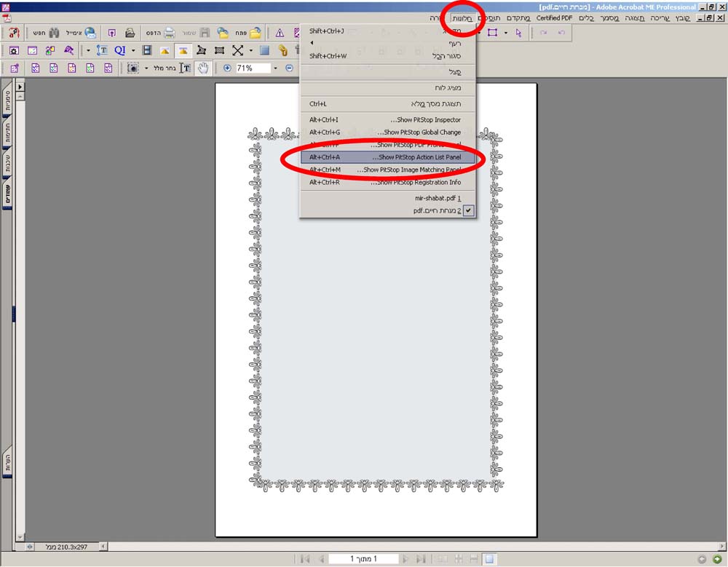The height and width of the screenshot is (567, 728).
Task: Select the hand pan tool
Action: click(x=203, y=68)
